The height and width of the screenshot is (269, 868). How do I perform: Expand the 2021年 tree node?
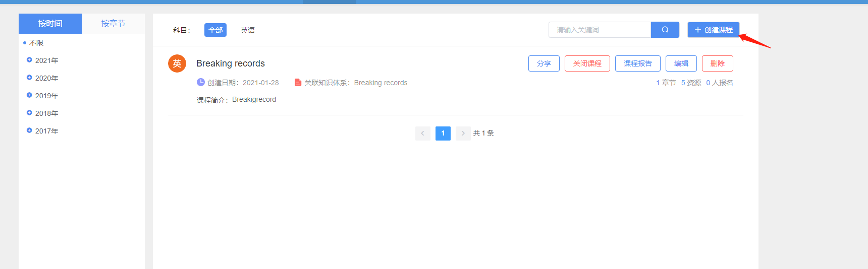(x=29, y=60)
